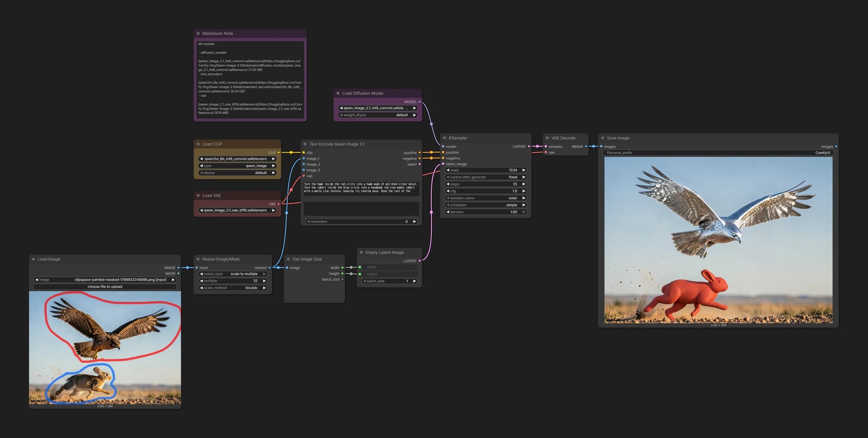Decrease the steps value with left arrow
The height and width of the screenshot is (438, 868).
tap(448, 184)
